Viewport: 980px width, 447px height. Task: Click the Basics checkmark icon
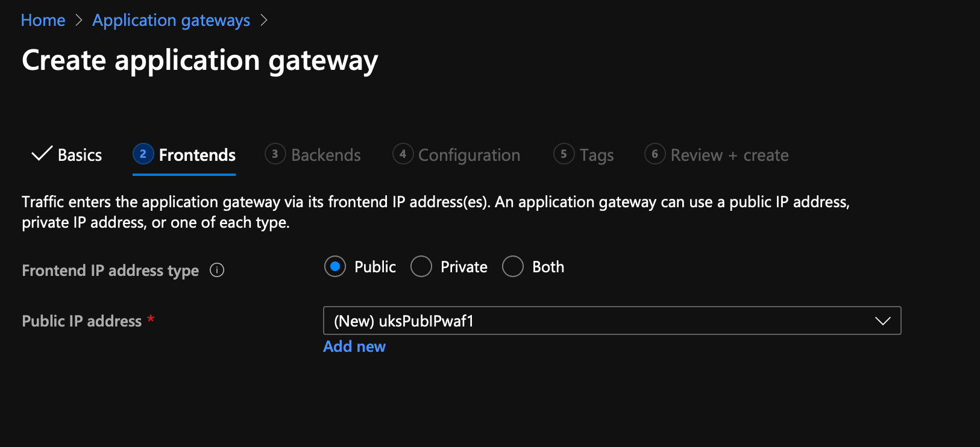[42, 154]
